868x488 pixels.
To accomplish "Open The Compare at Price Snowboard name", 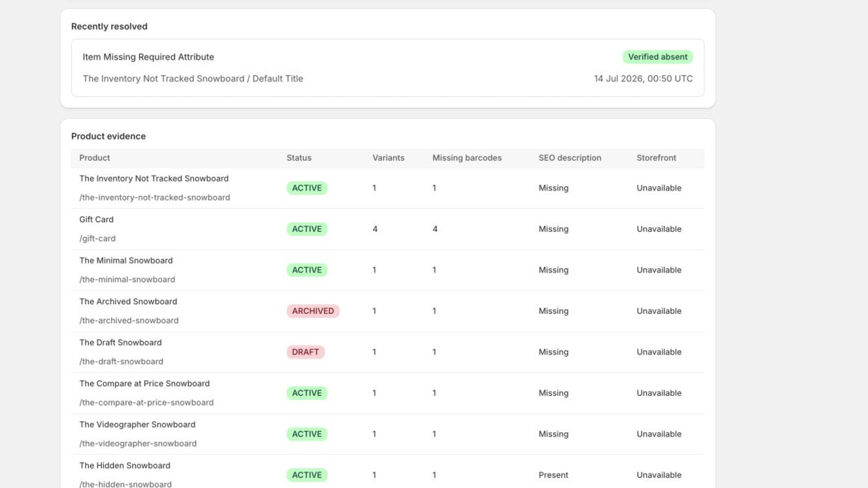I will pos(144,383).
